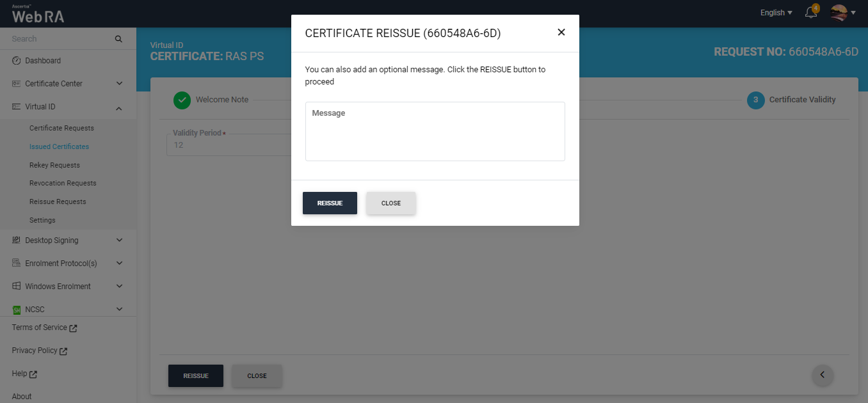Click the green Welcome Note checkmark step
Screen dimensions: 868x403
tap(182, 100)
